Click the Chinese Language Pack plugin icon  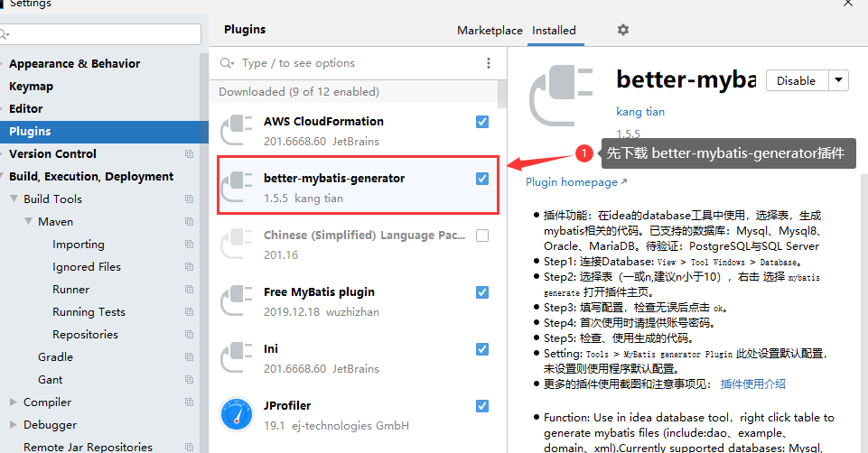point(237,245)
